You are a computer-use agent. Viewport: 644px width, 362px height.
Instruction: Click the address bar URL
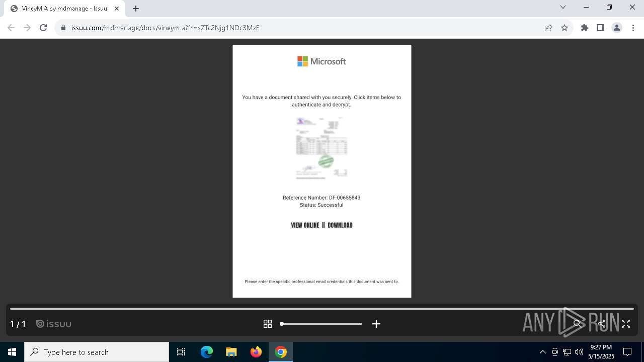pyautogui.click(x=166, y=28)
